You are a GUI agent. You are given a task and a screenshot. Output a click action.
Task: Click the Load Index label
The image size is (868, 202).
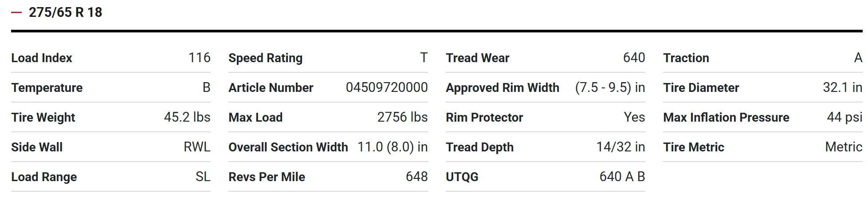[x=42, y=58]
